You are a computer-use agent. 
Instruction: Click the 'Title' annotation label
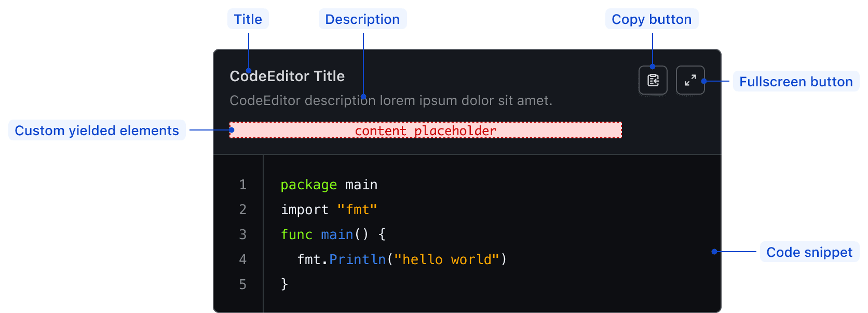(248, 19)
